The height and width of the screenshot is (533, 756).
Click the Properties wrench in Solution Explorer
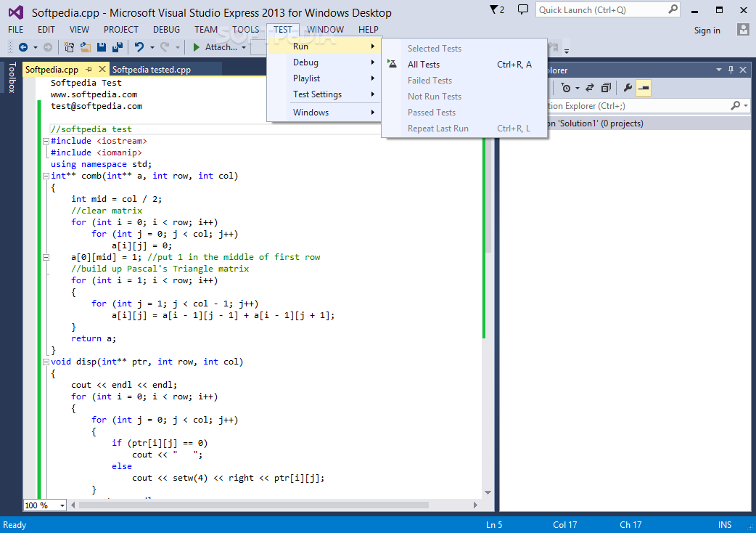tap(628, 88)
